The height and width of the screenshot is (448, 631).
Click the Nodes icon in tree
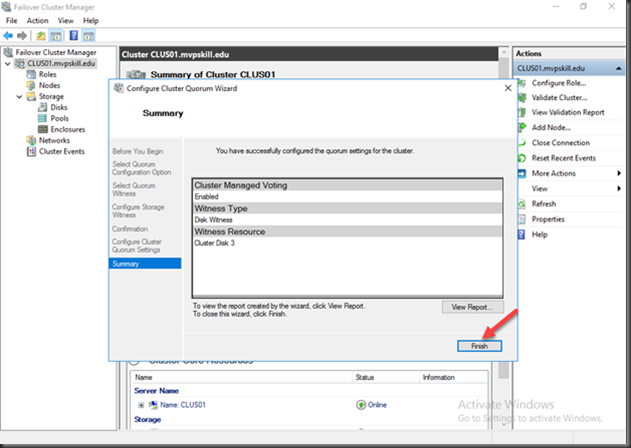[x=31, y=85]
